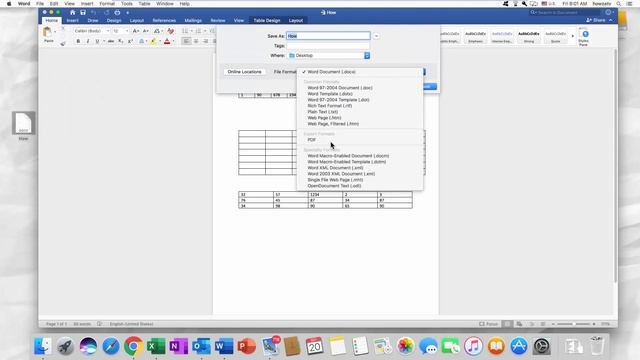Toggle Italic formatting
This screenshot has width=640, height=360.
[x=87, y=41]
